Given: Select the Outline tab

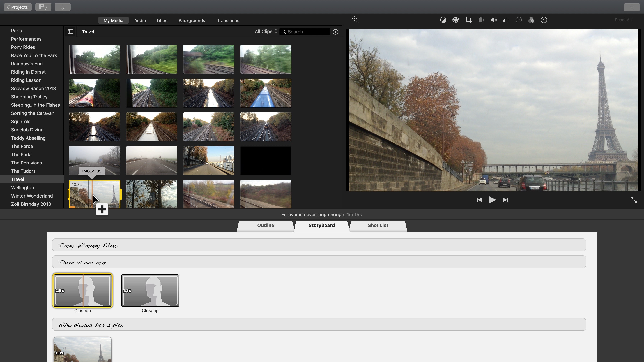Looking at the screenshot, I should point(266,225).
